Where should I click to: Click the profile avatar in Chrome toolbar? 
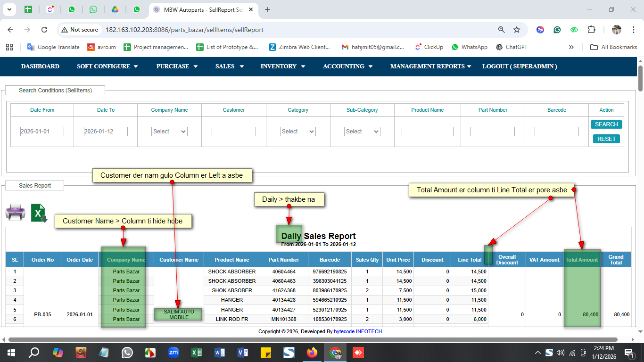coord(617,30)
